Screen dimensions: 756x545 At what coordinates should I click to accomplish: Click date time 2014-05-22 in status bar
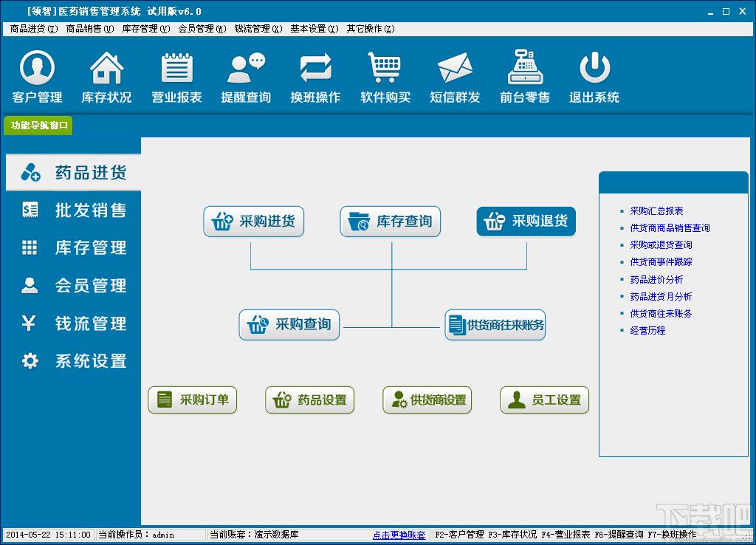(x=48, y=535)
